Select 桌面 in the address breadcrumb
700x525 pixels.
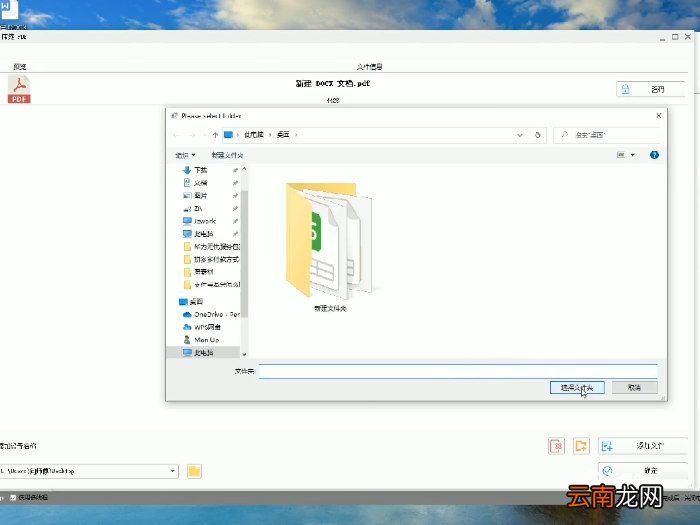coord(283,134)
